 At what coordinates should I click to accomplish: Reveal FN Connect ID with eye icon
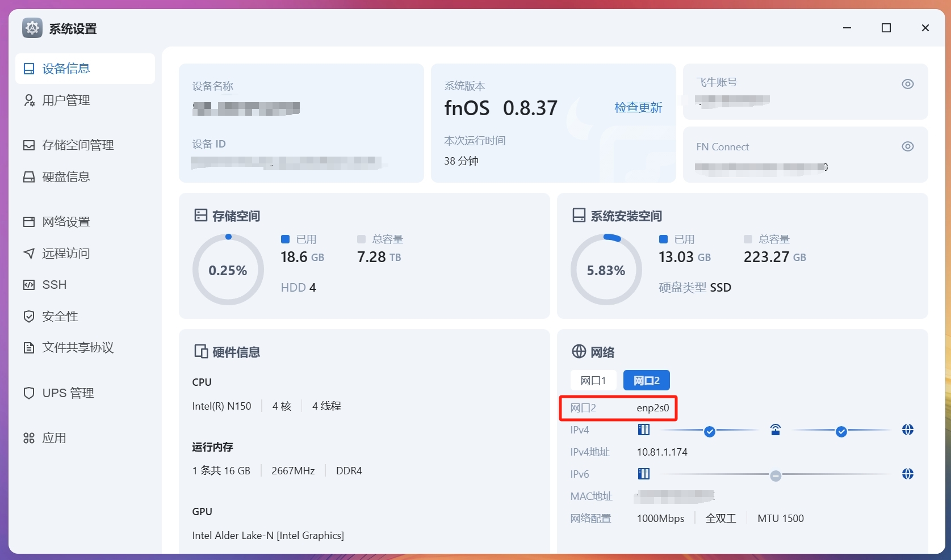(908, 146)
